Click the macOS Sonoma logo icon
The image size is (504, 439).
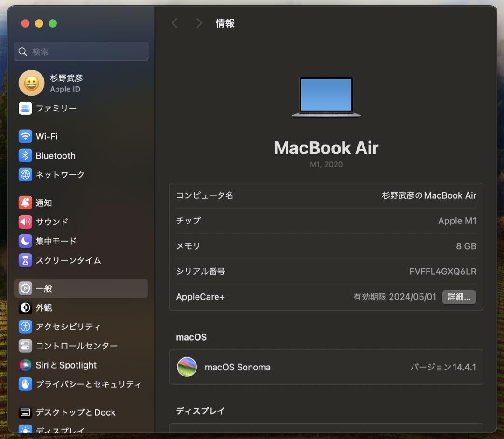pos(187,367)
